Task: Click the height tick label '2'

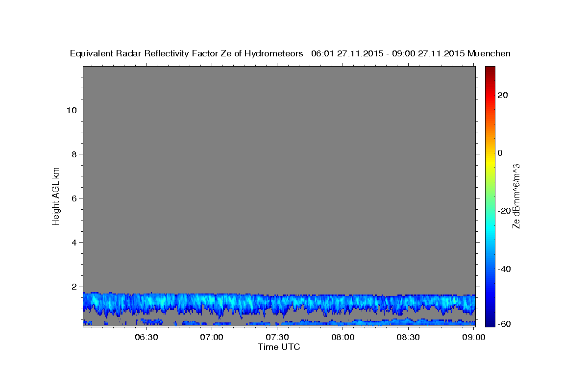Action: click(73, 287)
